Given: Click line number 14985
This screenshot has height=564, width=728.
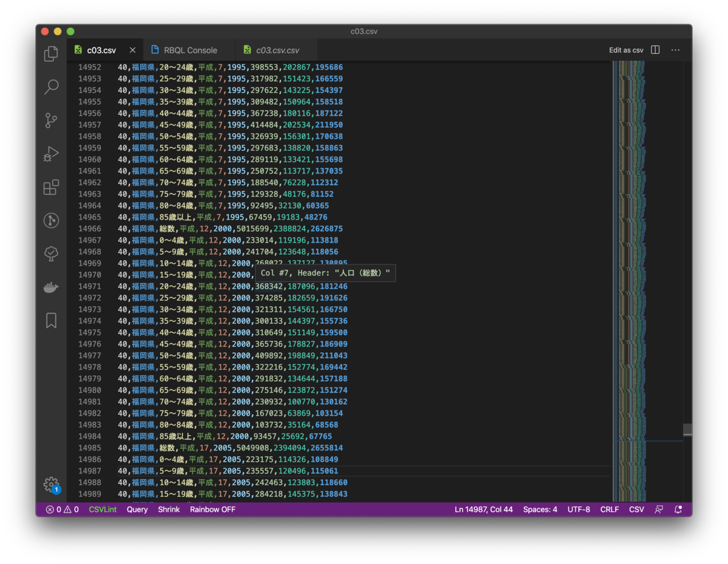Looking at the screenshot, I should [90, 448].
